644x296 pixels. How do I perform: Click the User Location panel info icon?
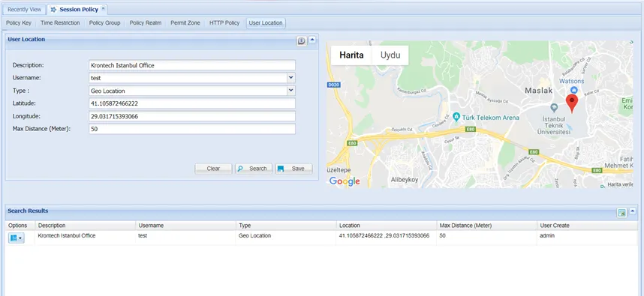[302, 40]
